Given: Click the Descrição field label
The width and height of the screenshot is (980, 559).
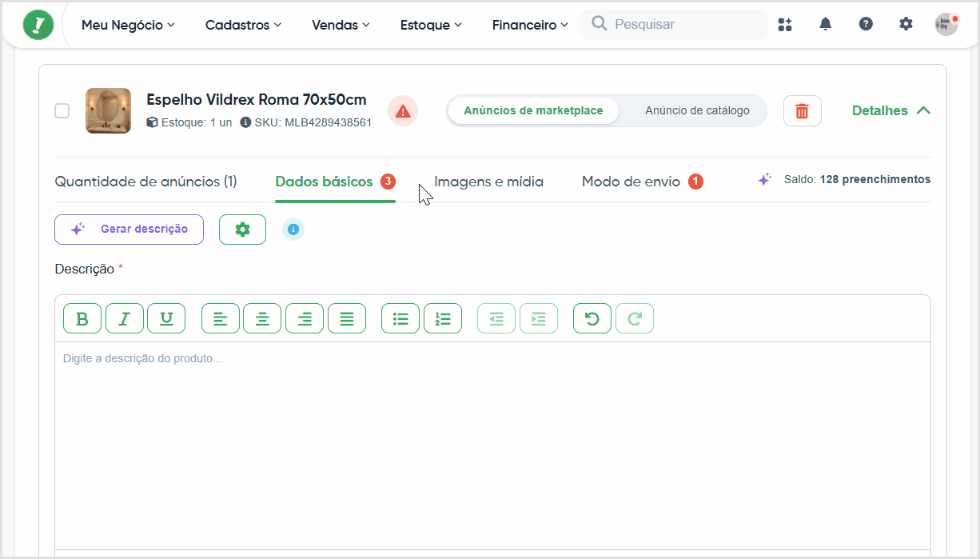Looking at the screenshot, I should (85, 269).
